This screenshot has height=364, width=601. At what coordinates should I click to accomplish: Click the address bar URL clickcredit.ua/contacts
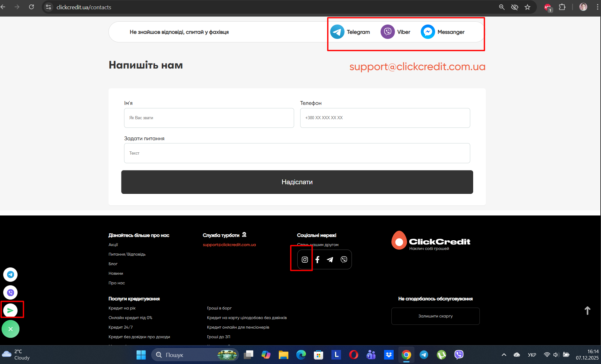(84, 7)
